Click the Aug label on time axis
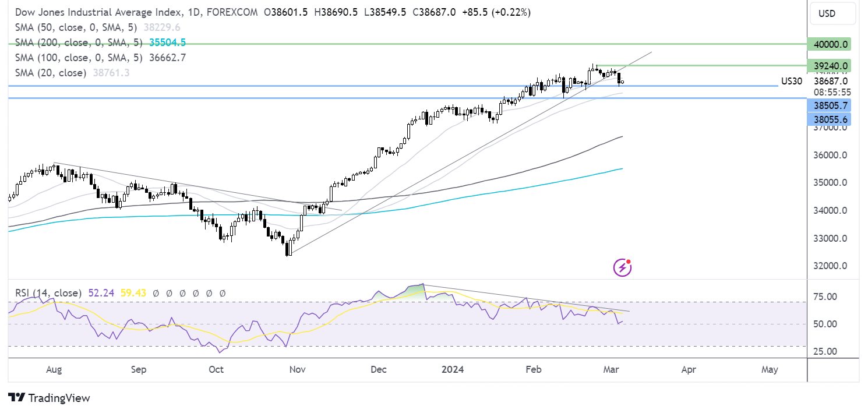 [54, 370]
